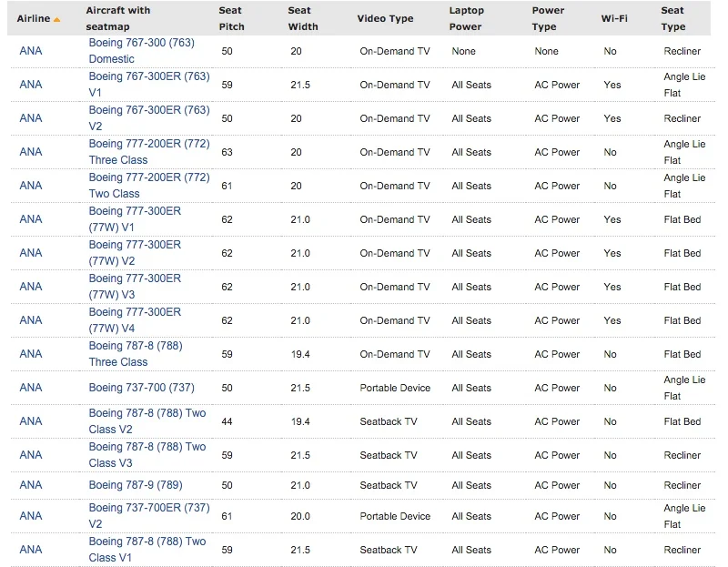Select seat pitch 63 in 777-200ER Three Class row
This screenshot has height=567, width=728.
click(x=227, y=152)
